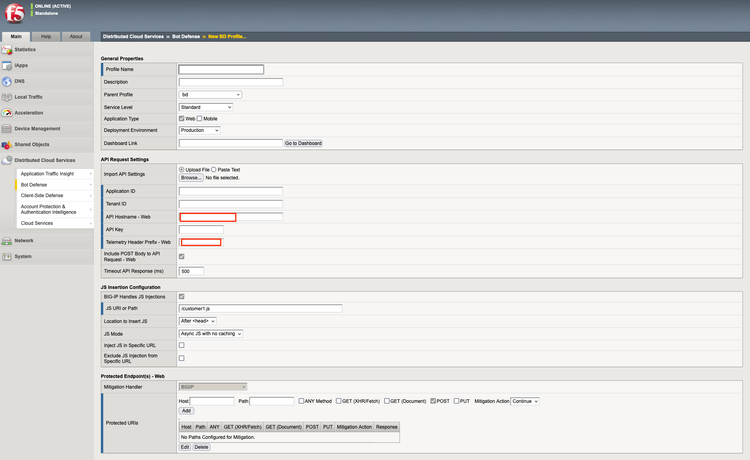
Task: Expand the Service Level dropdown
Action: [205, 107]
